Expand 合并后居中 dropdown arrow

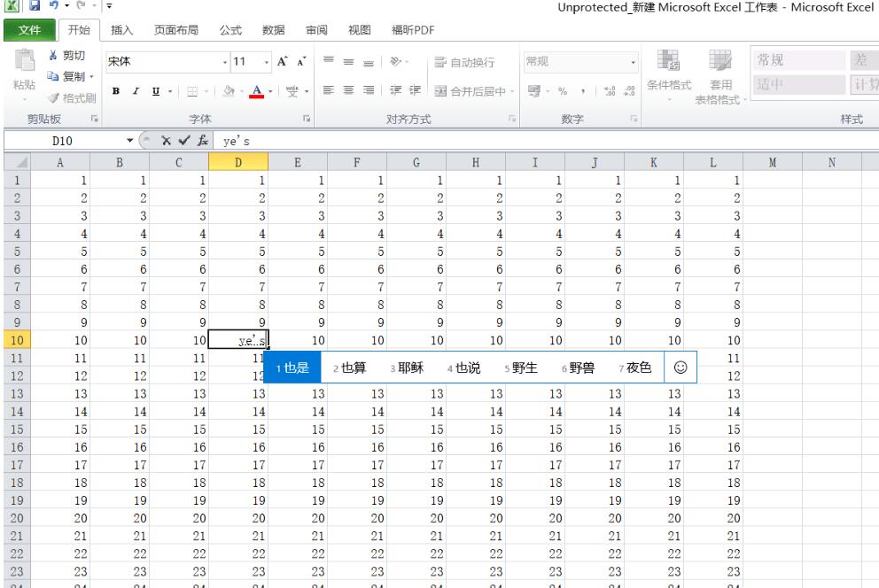(x=512, y=90)
